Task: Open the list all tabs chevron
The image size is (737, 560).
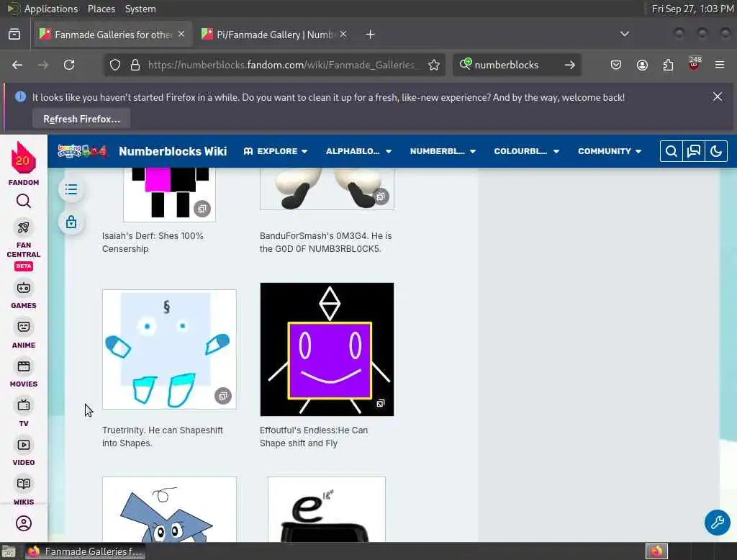Action: (624, 34)
